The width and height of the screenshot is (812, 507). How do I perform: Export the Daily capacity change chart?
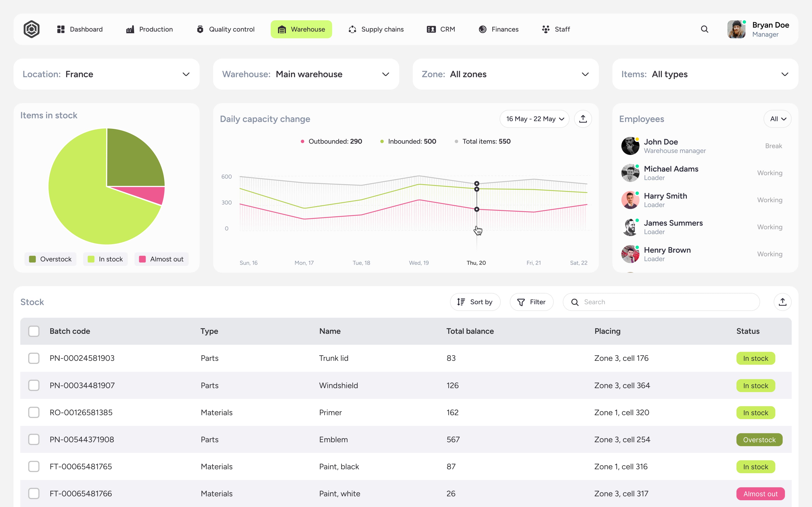pos(583,119)
